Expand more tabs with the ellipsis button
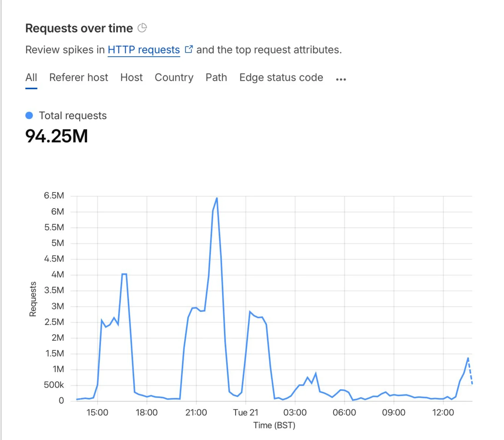This screenshot has height=440, width=504. point(341,79)
